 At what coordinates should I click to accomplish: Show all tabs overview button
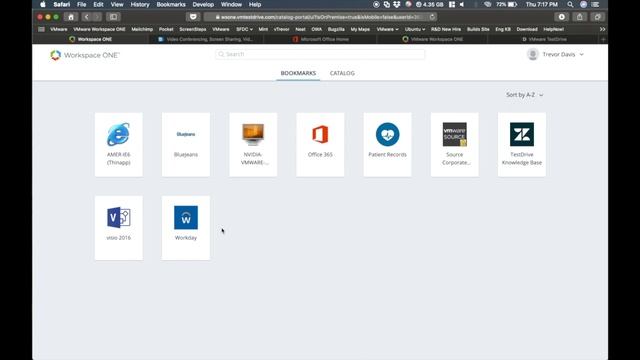tap(598, 17)
